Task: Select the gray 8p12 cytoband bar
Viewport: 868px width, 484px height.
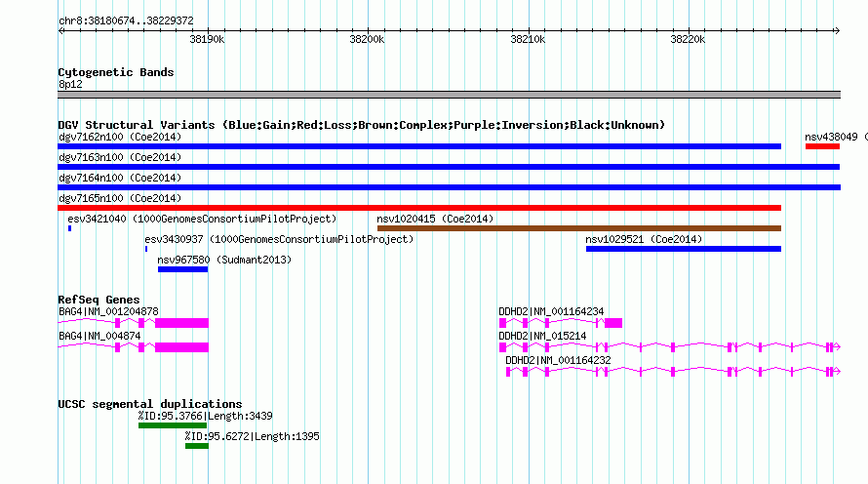Action: coord(449,95)
